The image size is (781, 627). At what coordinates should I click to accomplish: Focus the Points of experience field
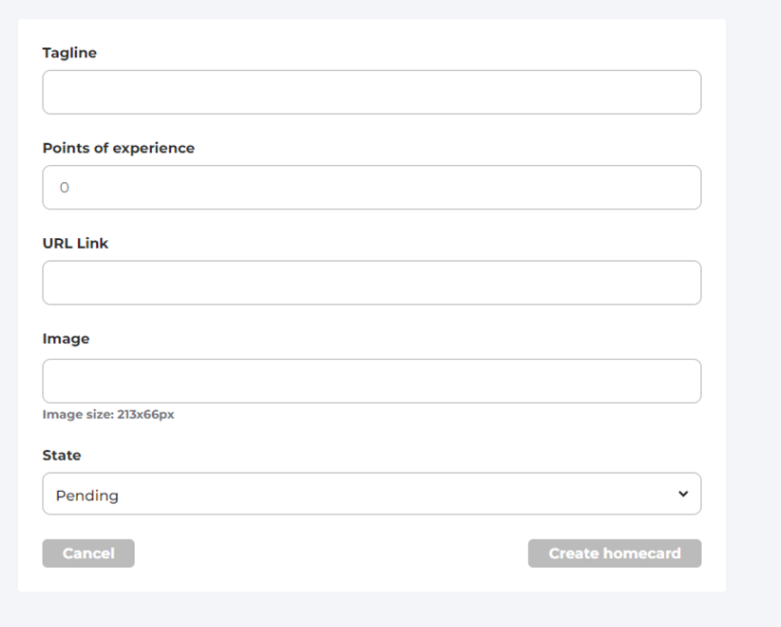371,187
